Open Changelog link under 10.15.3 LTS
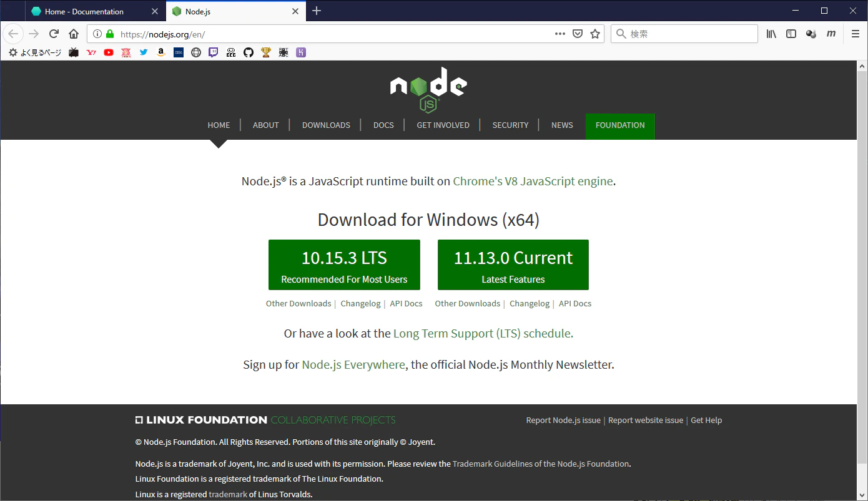 [360, 304]
